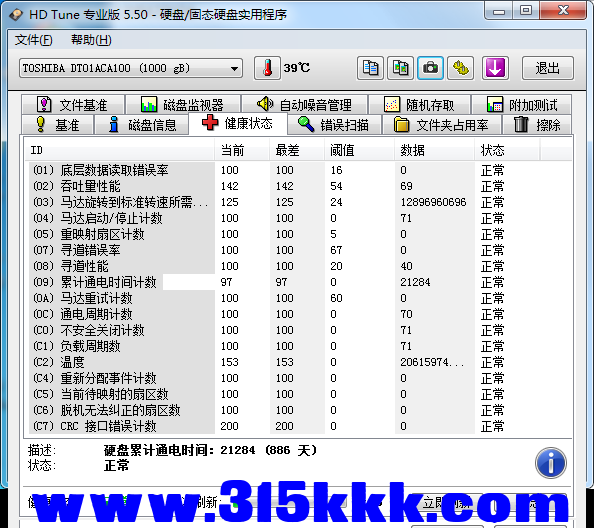594x528 pixels.
Task: Select the 健康状态 tab
Action: (238, 123)
